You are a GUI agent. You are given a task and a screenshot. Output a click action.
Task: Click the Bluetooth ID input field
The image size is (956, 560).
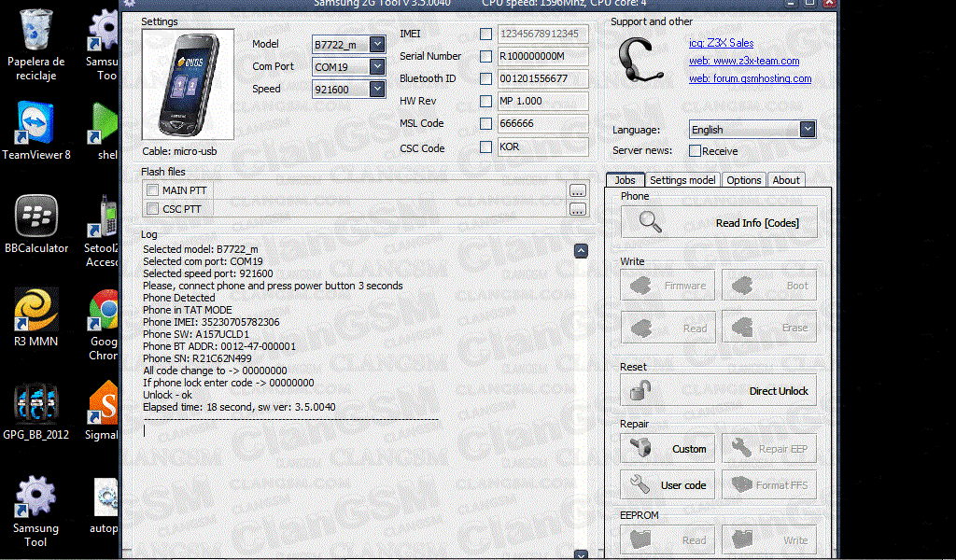[542, 78]
